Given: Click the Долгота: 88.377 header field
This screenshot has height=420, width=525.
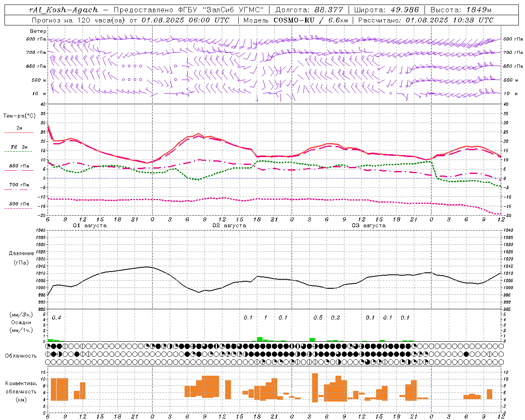Looking at the screenshot, I should (x=309, y=10).
